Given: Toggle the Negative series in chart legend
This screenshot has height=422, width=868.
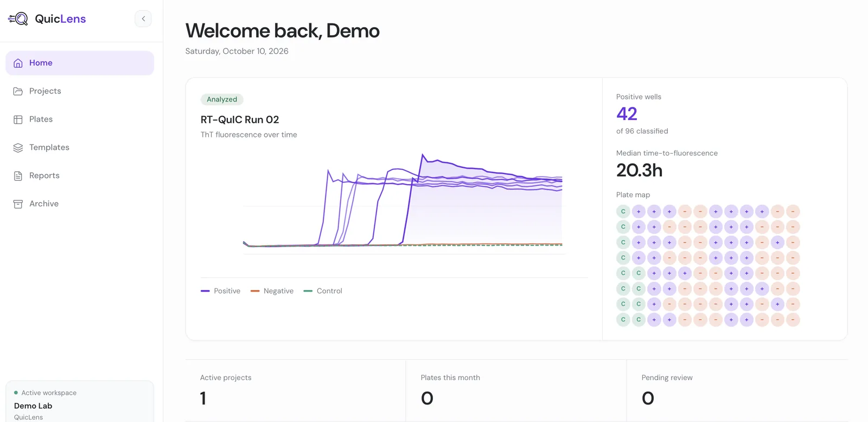Looking at the screenshot, I should (x=272, y=291).
